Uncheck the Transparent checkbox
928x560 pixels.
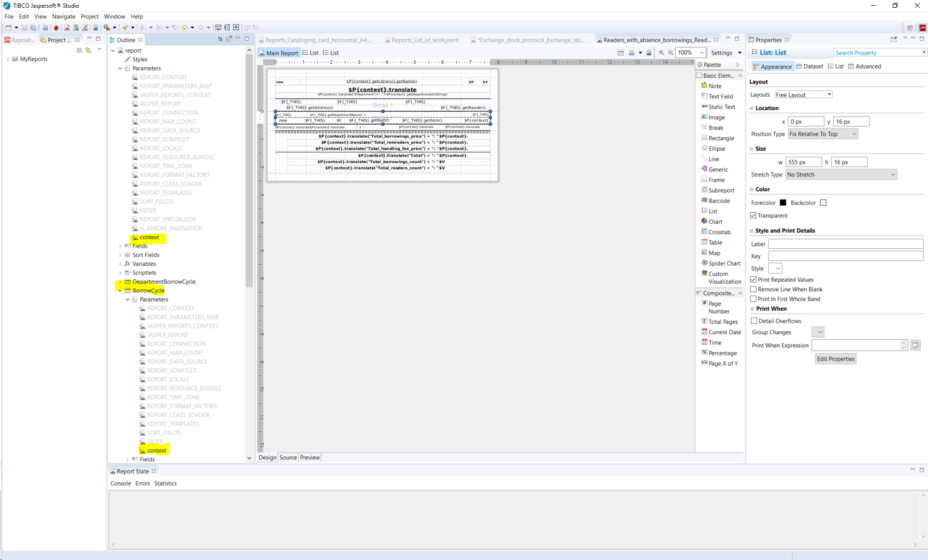pyautogui.click(x=754, y=215)
